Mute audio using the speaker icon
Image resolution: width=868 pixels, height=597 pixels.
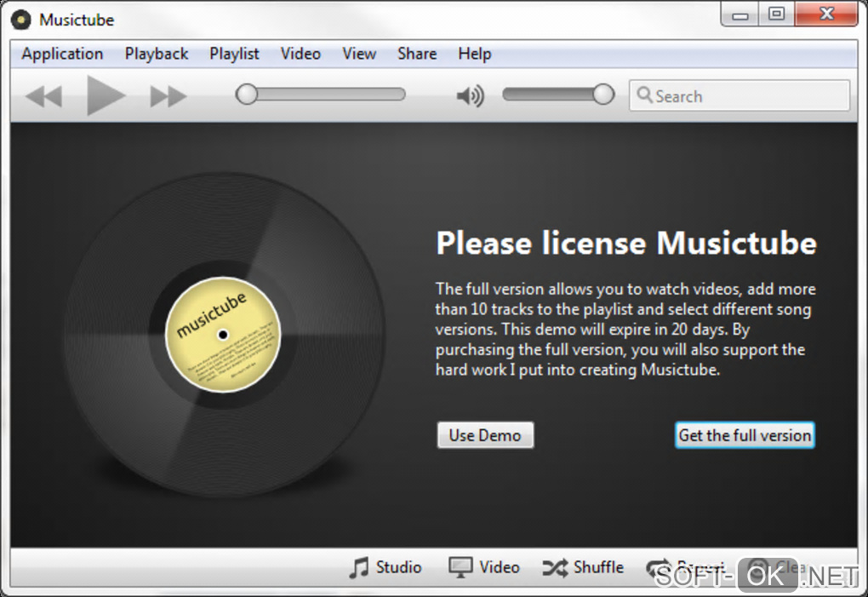[x=470, y=96]
